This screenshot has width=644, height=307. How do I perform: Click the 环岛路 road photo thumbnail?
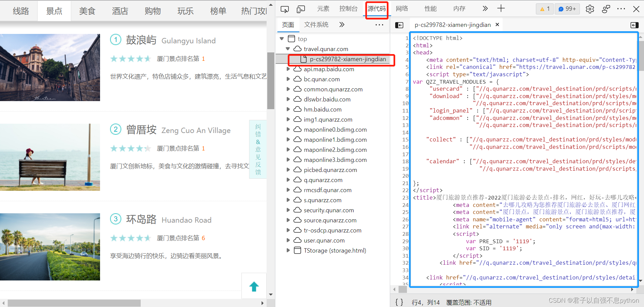pos(50,247)
